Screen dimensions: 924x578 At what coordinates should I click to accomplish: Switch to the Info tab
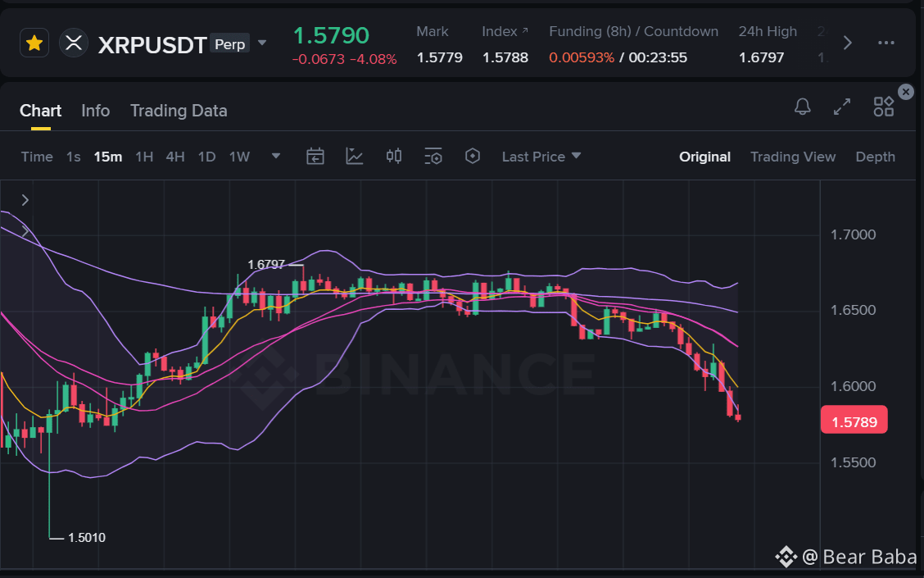point(96,111)
